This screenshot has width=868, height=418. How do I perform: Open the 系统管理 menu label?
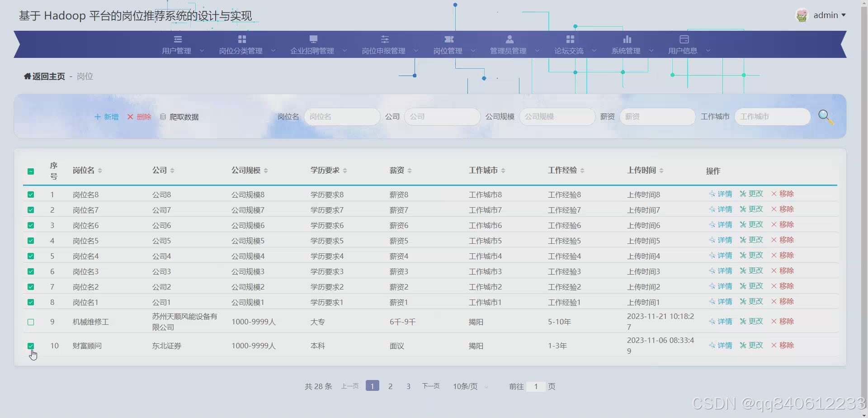[626, 51]
